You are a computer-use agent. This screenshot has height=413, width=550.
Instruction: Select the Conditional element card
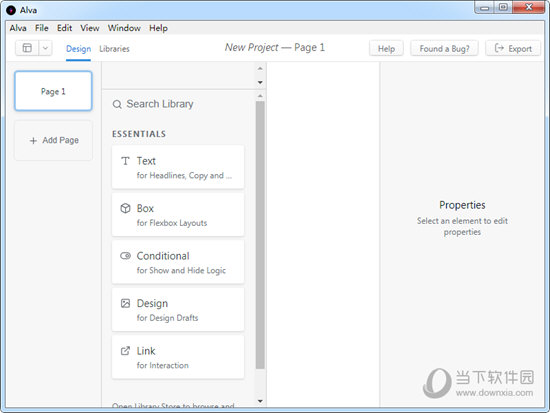tap(178, 262)
